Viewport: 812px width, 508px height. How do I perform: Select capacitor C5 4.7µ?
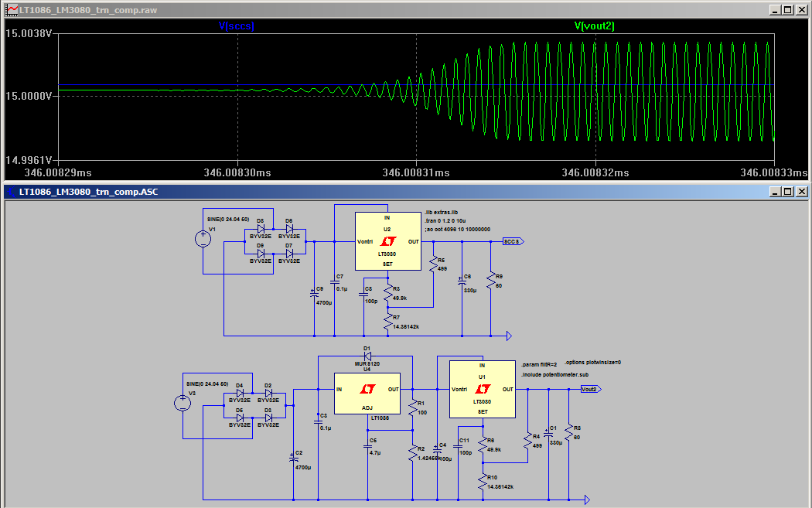[x=367, y=446]
